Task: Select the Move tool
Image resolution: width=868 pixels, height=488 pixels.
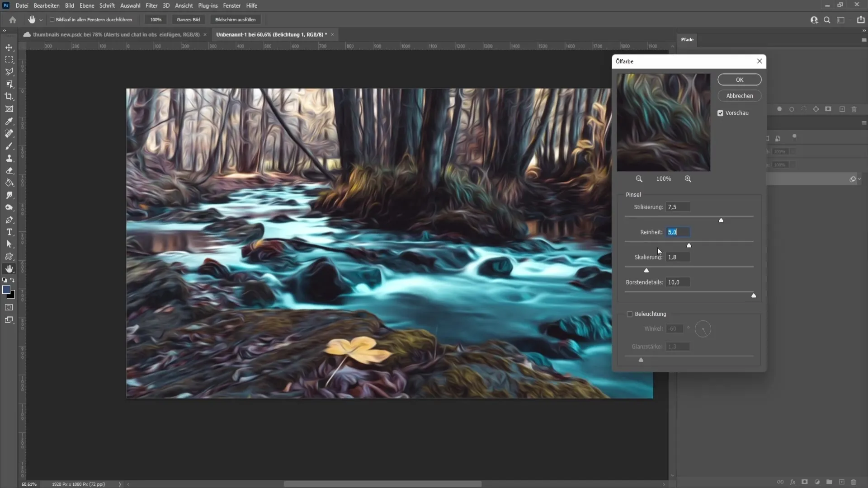Action: [9, 47]
